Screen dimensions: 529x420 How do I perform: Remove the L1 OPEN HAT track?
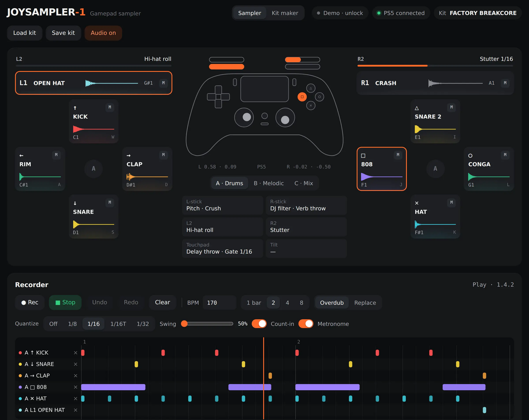tap(76, 410)
